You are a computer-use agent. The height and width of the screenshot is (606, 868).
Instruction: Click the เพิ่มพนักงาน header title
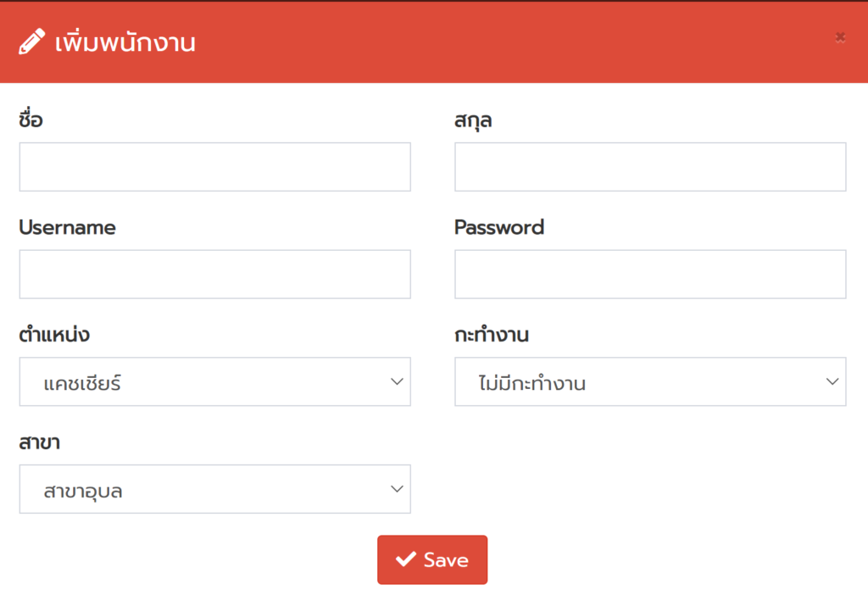(x=125, y=42)
